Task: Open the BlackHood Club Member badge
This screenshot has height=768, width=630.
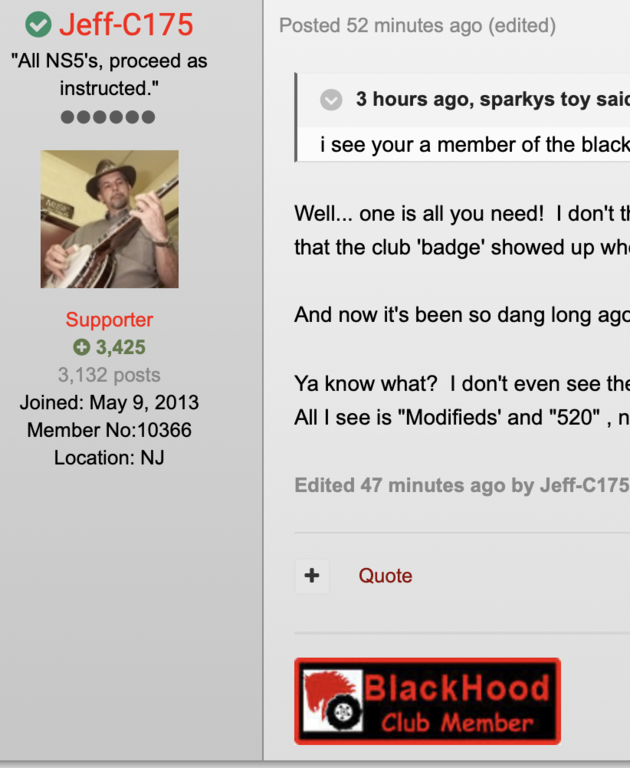Action: tap(427, 701)
